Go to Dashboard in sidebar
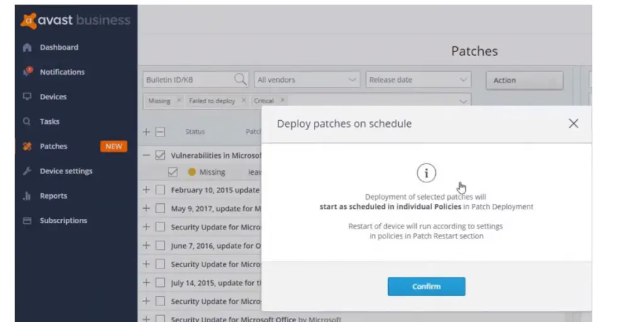 point(59,47)
